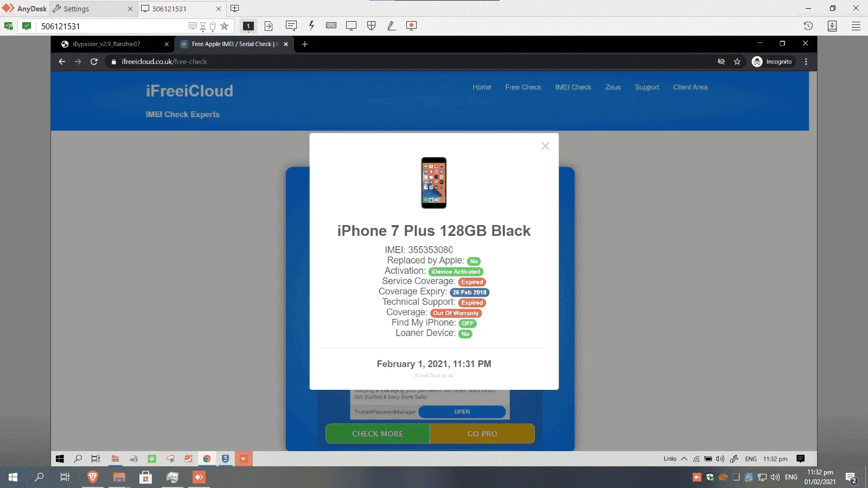Click the local taskbar clock 11:32 pm

coord(820,477)
